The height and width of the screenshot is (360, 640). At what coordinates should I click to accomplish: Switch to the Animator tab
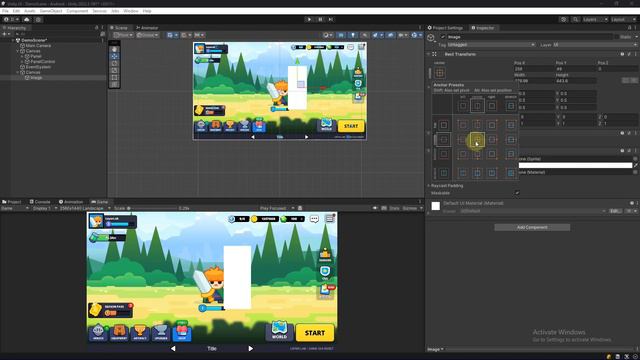click(x=147, y=28)
